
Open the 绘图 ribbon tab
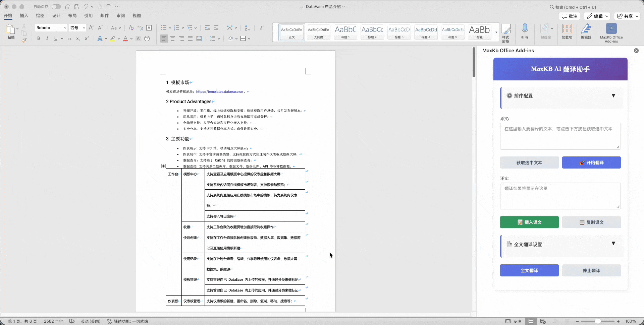(40, 16)
